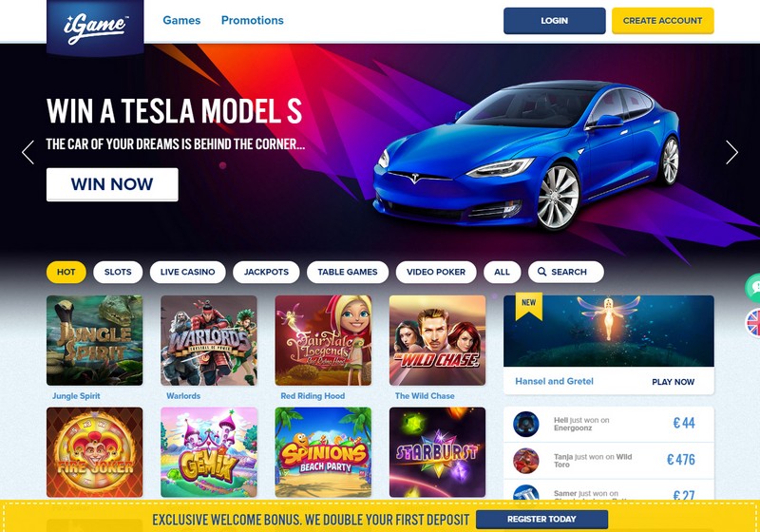Show LIVE CASINO games
Screen dimensions: 760x532
click(x=187, y=272)
